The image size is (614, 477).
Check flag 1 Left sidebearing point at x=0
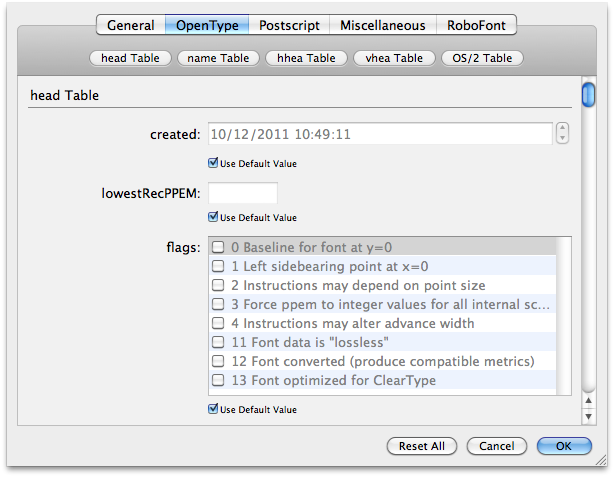pyautogui.click(x=218, y=266)
